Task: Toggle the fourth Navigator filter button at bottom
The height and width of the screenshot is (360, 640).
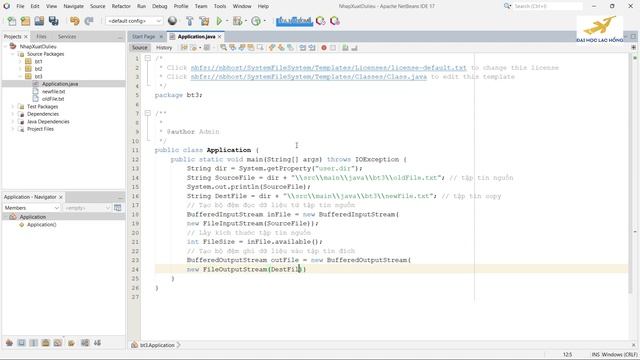Action: tap(45, 343)
